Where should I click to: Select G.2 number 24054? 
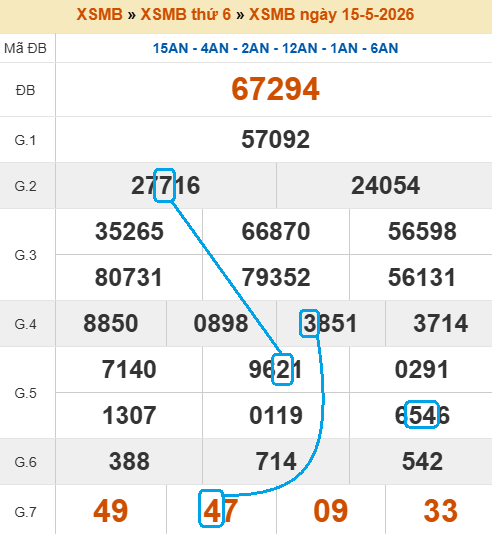tap(385, 186)
